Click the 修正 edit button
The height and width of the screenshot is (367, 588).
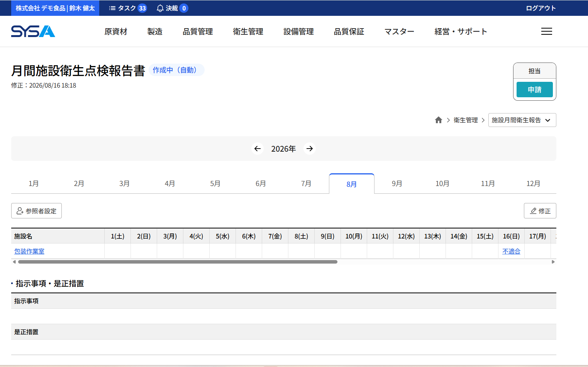click(540, 211)
